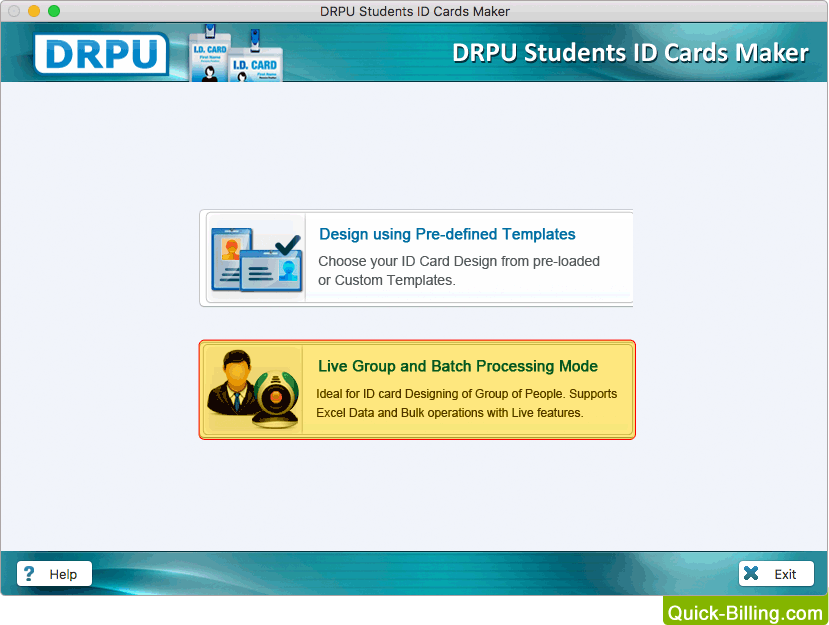Click the I.D. CARD badges header image

(236, 54)
